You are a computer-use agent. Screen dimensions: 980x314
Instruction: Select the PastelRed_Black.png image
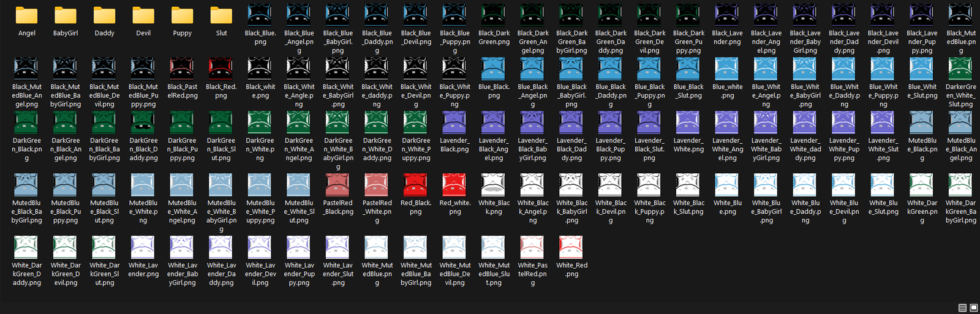pyautogui.click(x=337, y=185)
